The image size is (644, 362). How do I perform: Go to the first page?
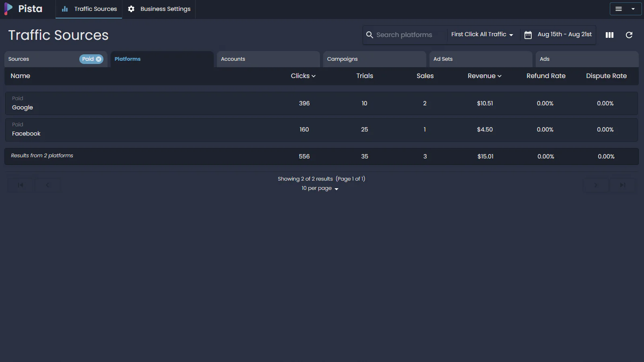click(x=21, y=185)
